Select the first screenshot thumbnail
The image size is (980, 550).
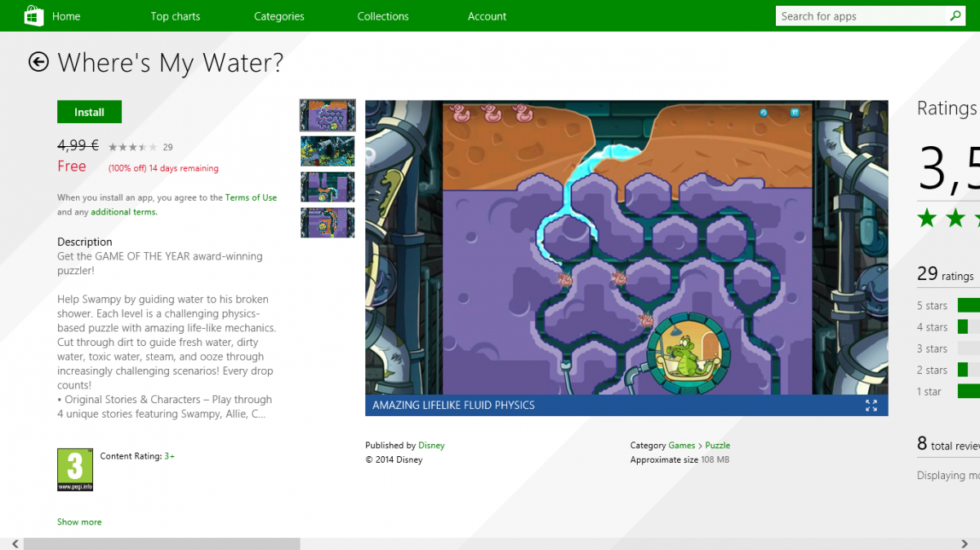(x=327, y=115)
